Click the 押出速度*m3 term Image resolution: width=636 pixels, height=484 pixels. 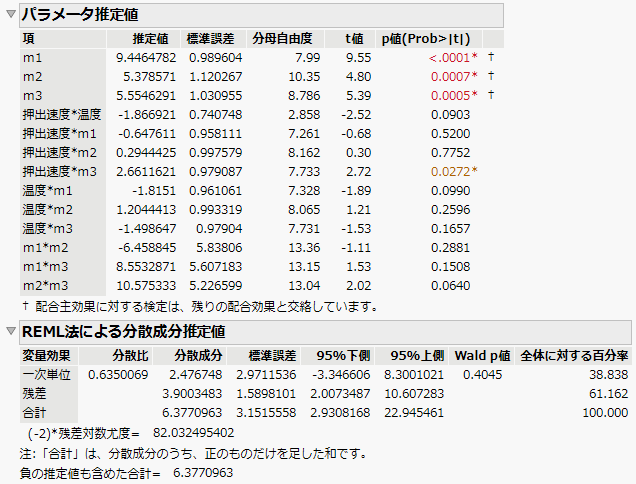tap(60, 172)
